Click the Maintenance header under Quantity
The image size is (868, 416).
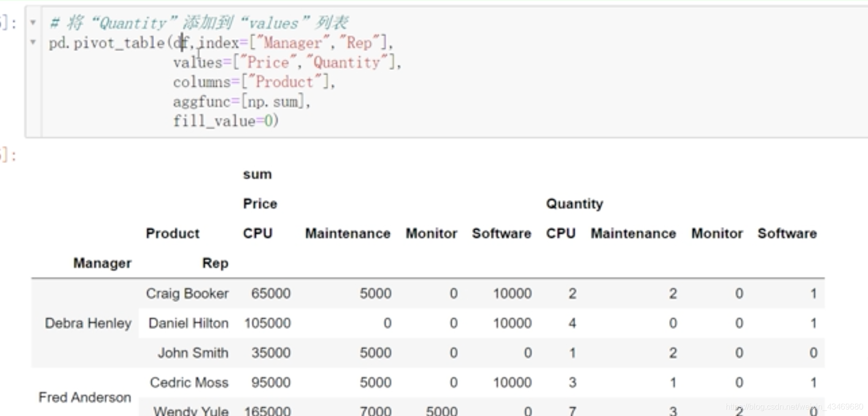tap(634, 233)
